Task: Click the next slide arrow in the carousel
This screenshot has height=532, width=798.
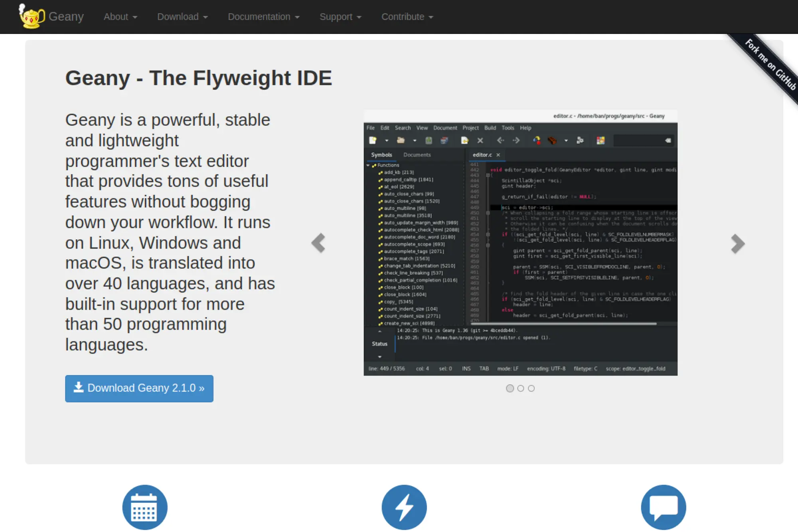Action: (x=737, y=243)
